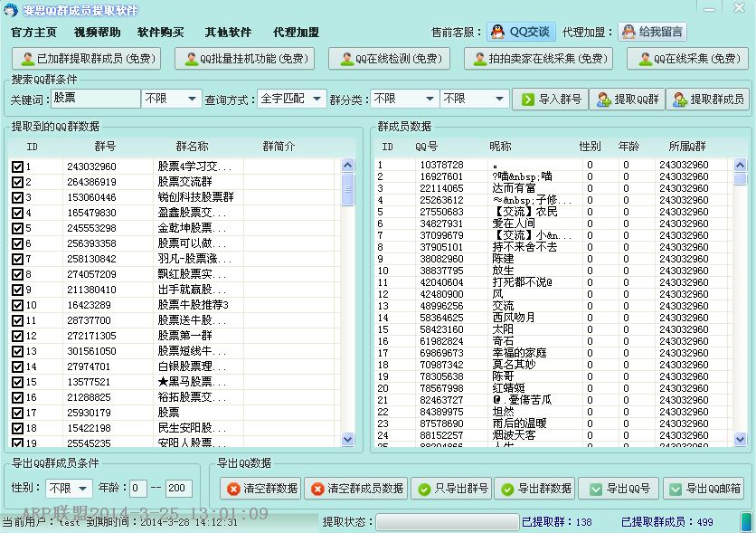The width and height of the screenshot is (756, 533).
Task: Select member row 达而有富
Action: pyautogui.click(x=553, y=188)
